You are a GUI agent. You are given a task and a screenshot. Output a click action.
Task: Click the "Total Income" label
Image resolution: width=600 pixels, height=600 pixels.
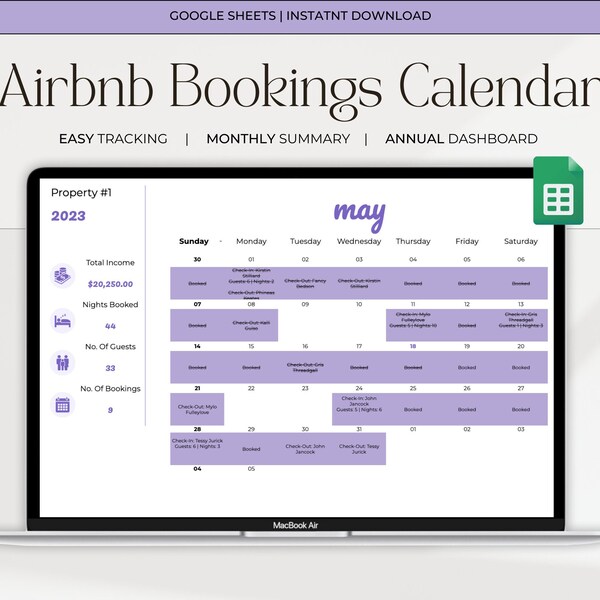tap(110, 262)
